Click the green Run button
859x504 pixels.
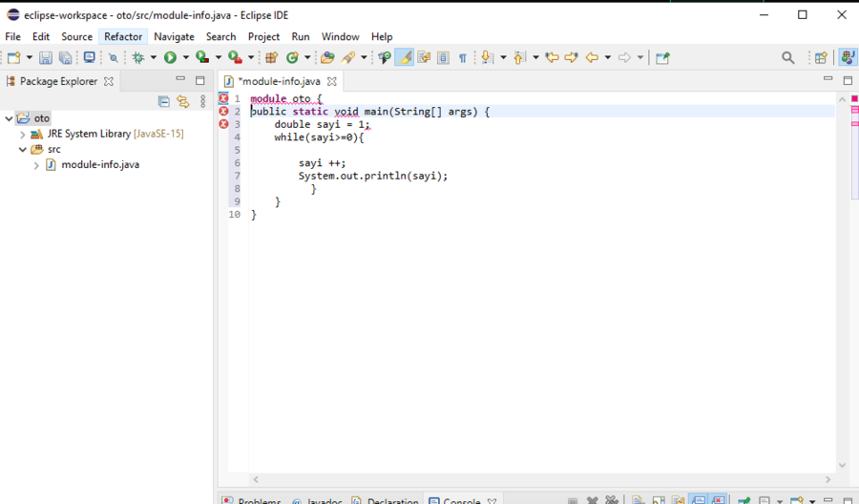tap(170, 58)
